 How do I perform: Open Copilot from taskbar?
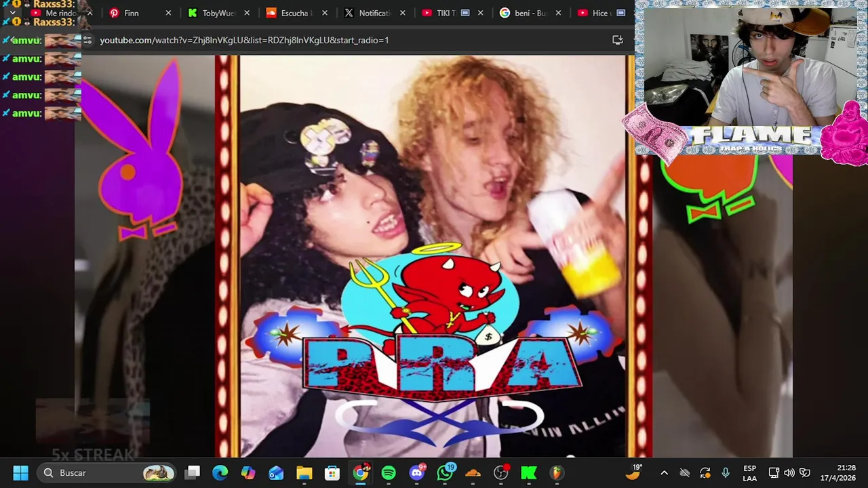pyautogui.click(x=248, y=473)
